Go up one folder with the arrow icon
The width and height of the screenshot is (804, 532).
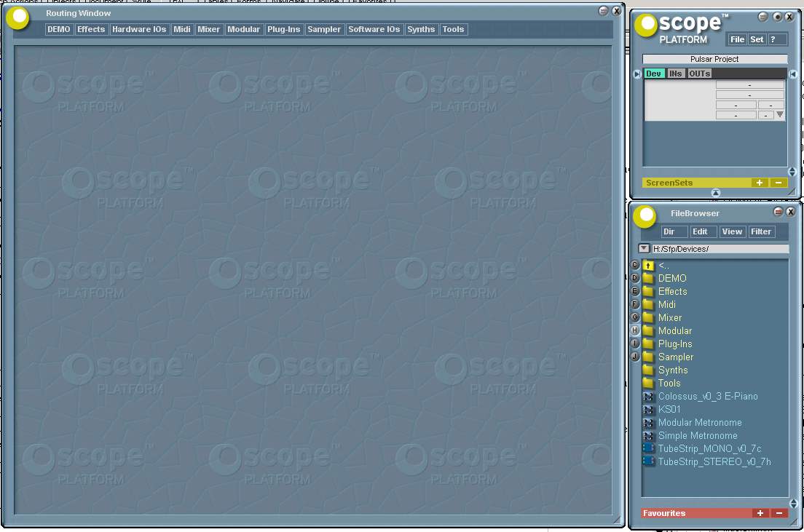(648, 266)
